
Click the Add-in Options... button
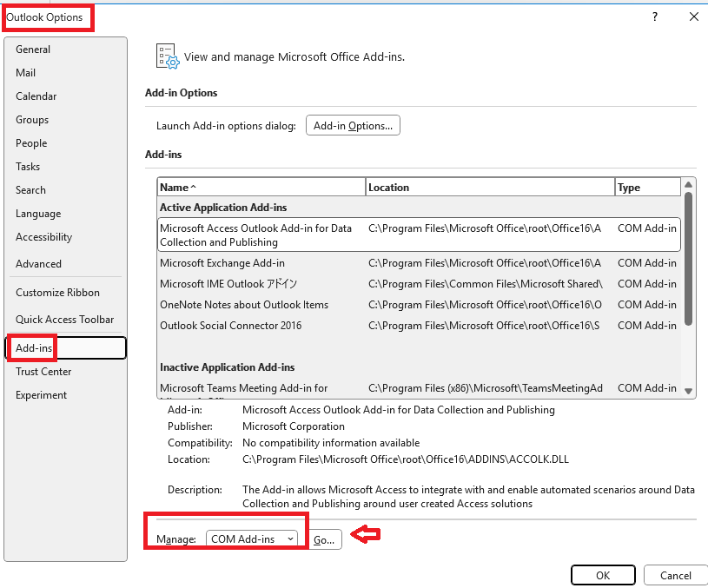click(x=353, y=125)
